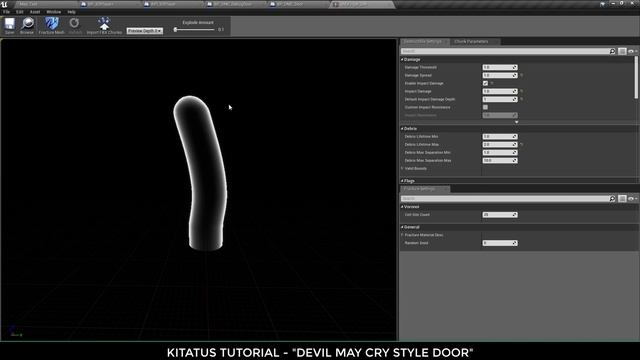
Task: Click Debris Max Separation Max value field
Action: (500, 161)
